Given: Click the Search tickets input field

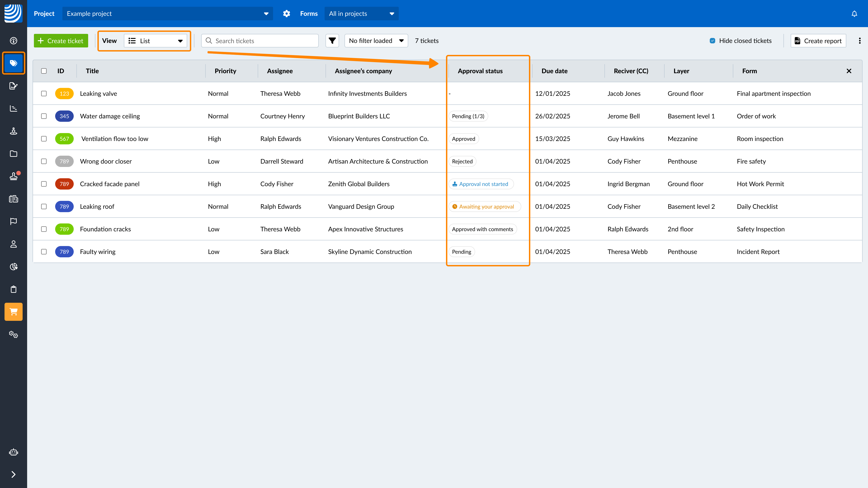Looking at the screenshot, I should coord(260,41).
